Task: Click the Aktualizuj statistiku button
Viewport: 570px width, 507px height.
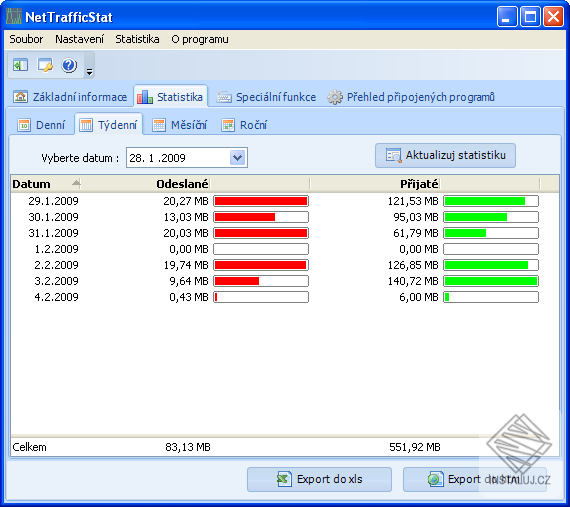Action: (445, 156)
